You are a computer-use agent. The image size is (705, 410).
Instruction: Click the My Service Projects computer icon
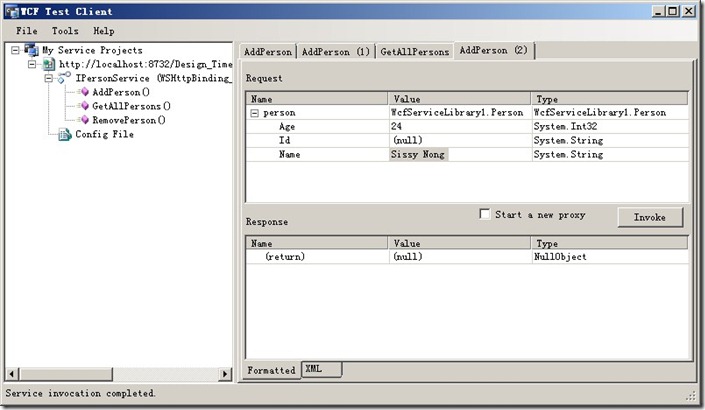[31, 49]
